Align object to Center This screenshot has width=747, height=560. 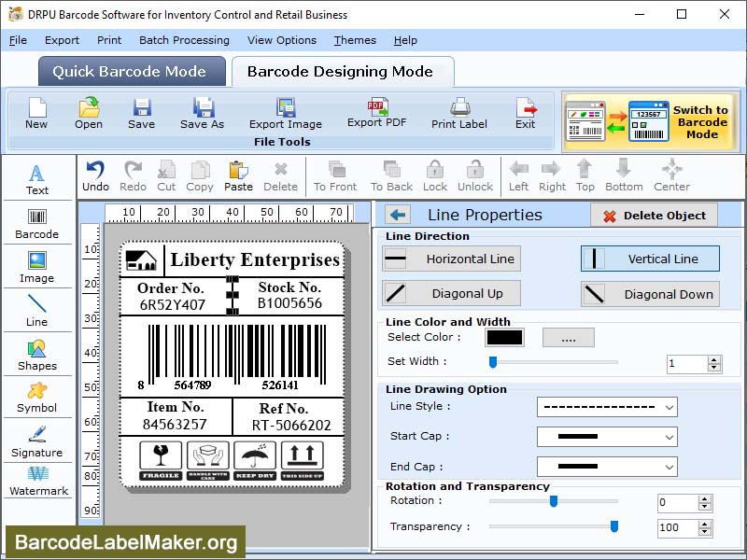pyautogui.click(x=671, y=176)
